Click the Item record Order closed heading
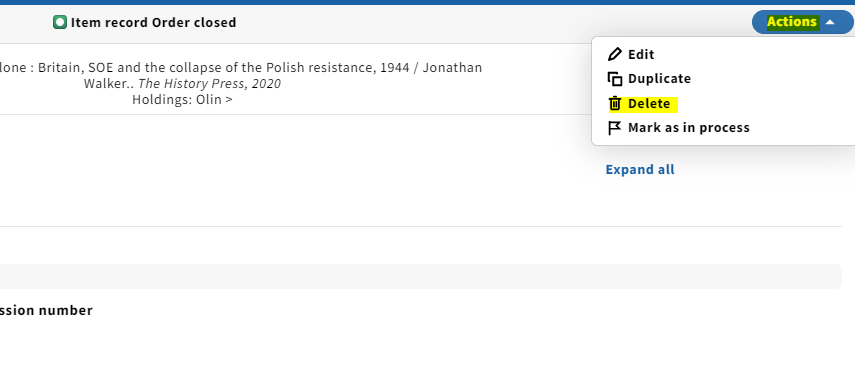Viewport: 855px width, 365px height. (153, 22)
